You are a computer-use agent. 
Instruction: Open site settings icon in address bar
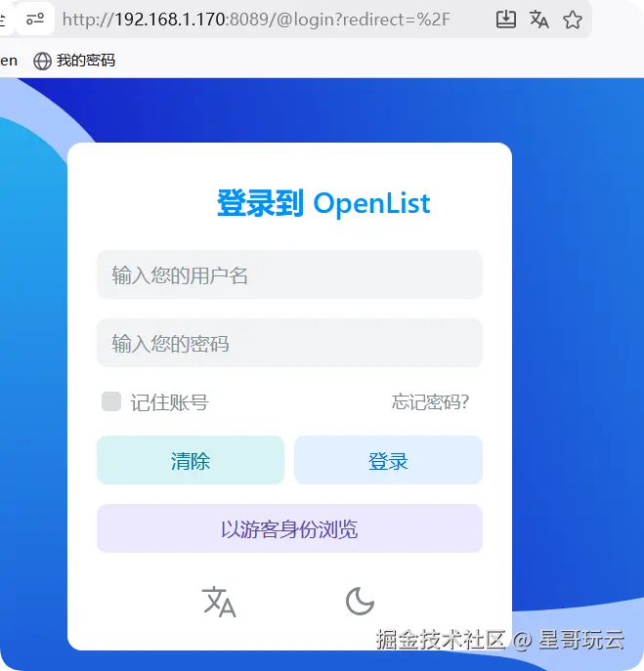pos(35,19)
